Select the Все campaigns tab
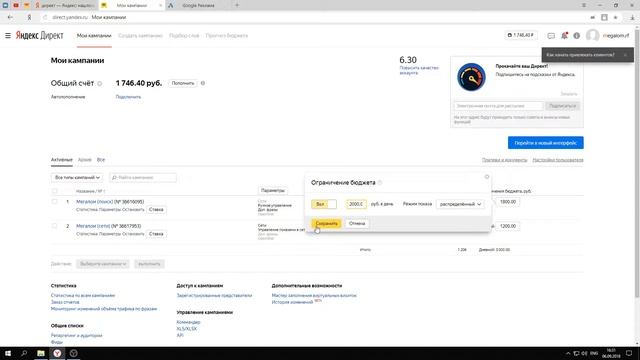This screenshot has width=640, height=360. coord(101,160)
